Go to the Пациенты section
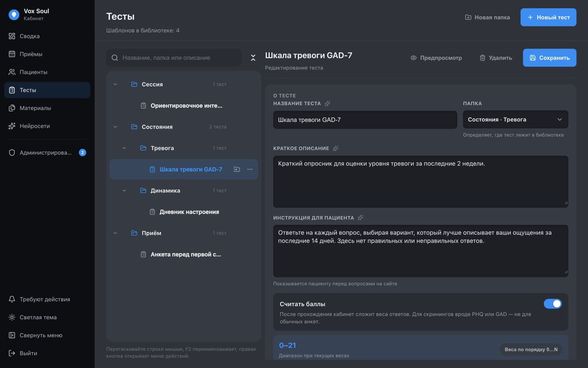 [x=47, y=72]
